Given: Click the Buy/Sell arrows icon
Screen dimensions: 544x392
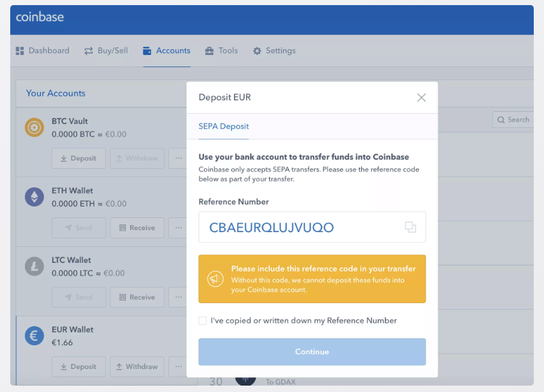Looking at the screenshot, I should tap(88, 51).
